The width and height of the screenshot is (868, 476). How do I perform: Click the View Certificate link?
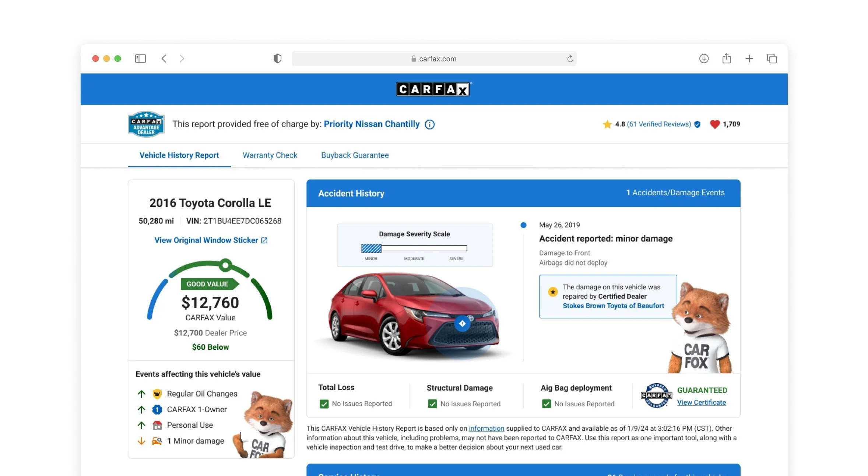pos(701,402)
